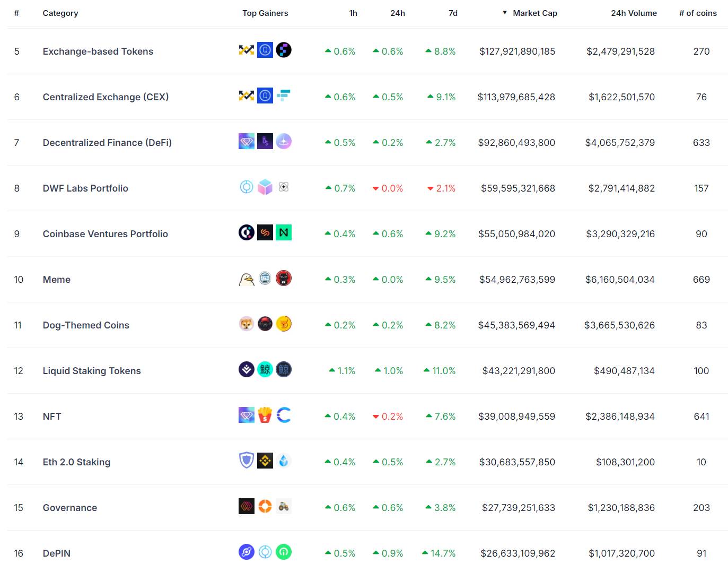Click green N icon in Coinbase Ventures Portfolio row
This screenshot has height=572, width=728.
click(284, 233)
